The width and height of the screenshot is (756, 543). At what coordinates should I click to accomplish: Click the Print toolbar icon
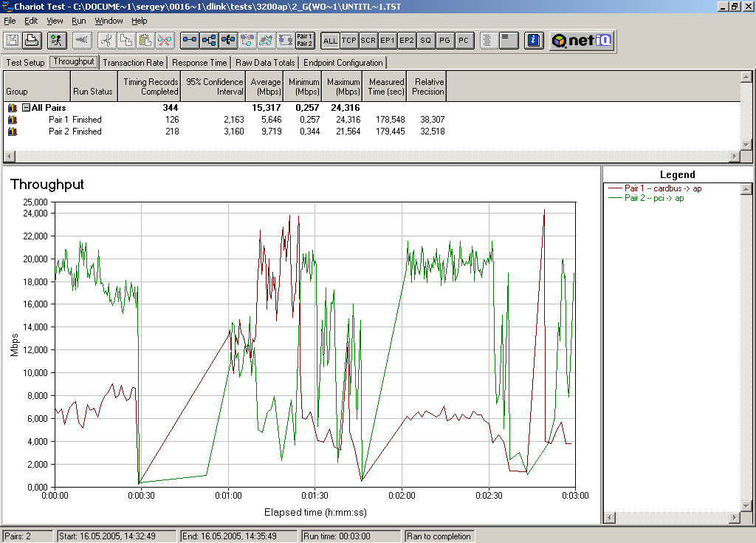coord(32,41)
